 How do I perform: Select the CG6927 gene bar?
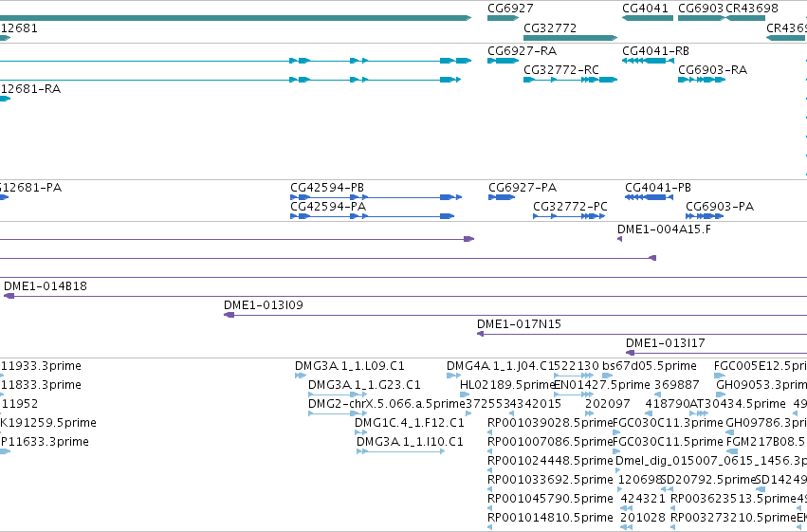tap(503, 18)
